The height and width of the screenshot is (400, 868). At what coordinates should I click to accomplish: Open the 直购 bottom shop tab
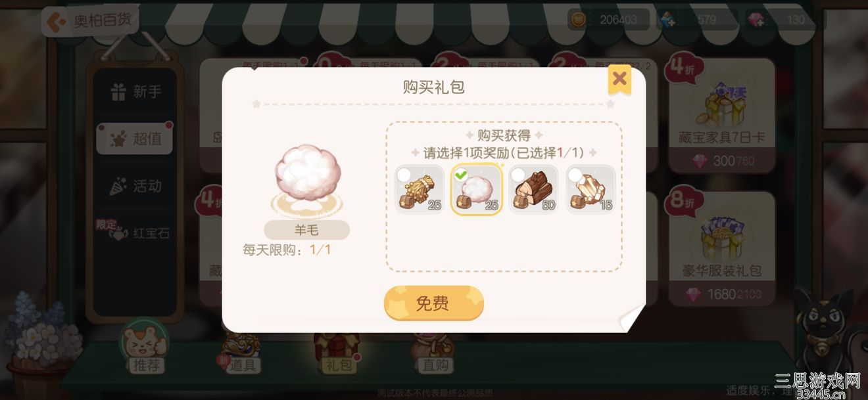point(435,353)
